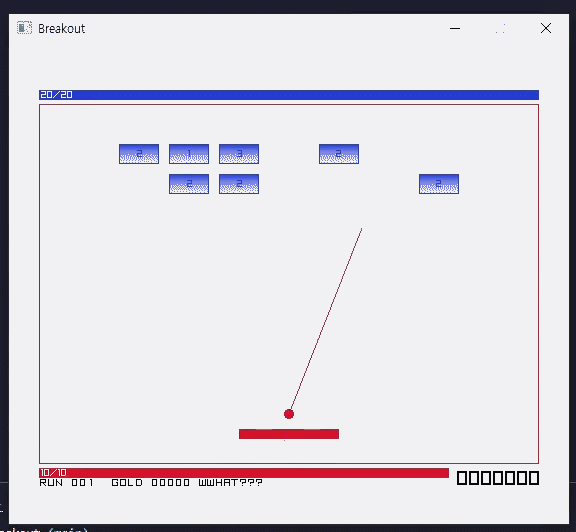Click the top-row brick left of brick 1
Viewport: 576px width, 532px height.
tap(139, 154)
